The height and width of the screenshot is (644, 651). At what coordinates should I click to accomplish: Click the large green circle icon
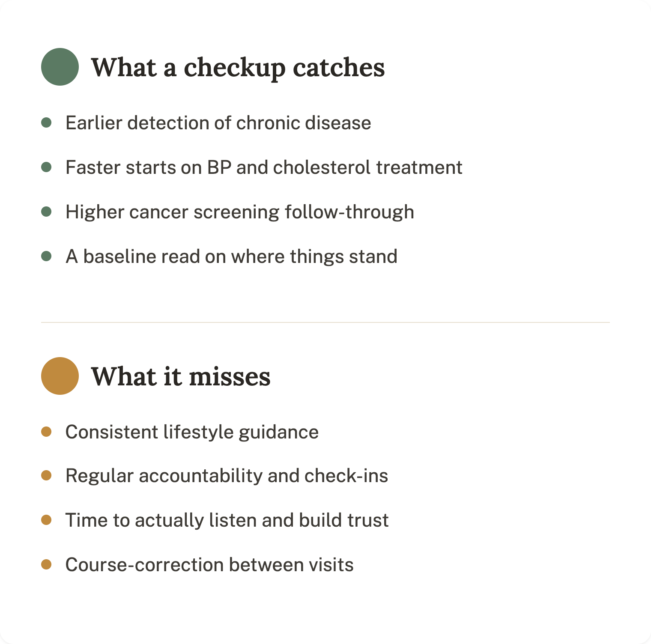(x=60, y=67)
